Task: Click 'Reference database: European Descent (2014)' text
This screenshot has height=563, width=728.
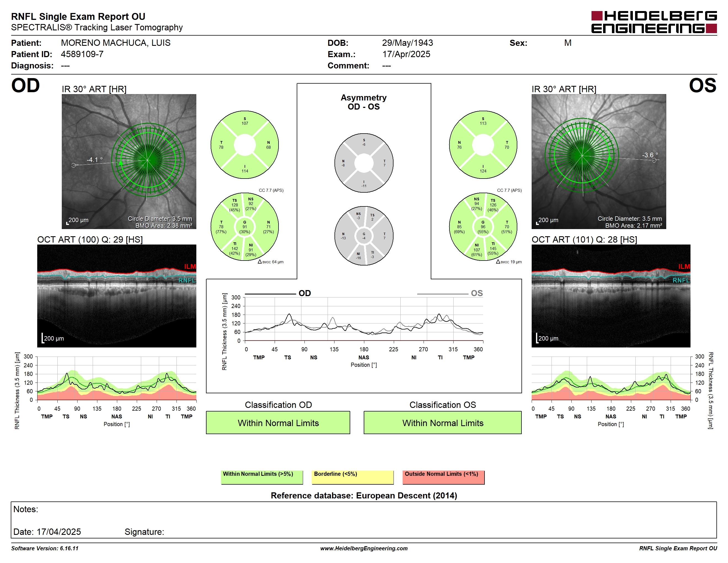Action: (364, 495)
